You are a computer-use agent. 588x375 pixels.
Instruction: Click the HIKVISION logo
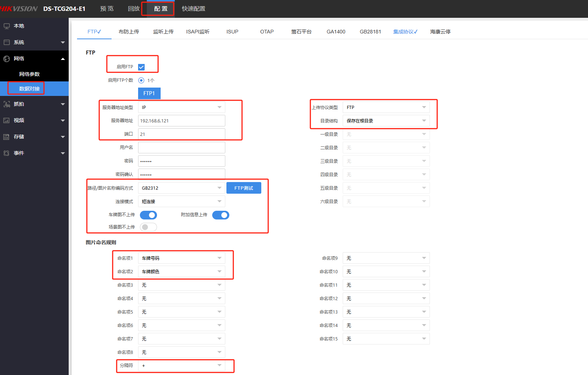coord(19,9)
